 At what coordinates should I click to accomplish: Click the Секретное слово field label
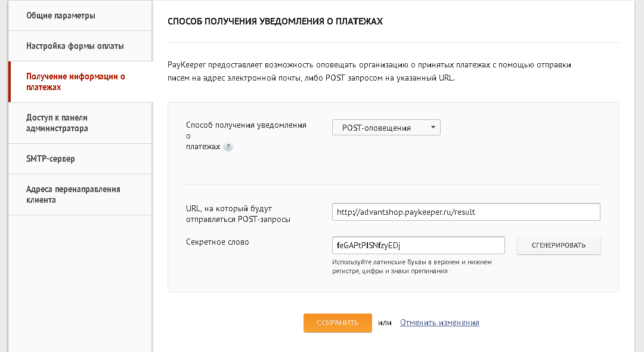[x=218, y=242]
